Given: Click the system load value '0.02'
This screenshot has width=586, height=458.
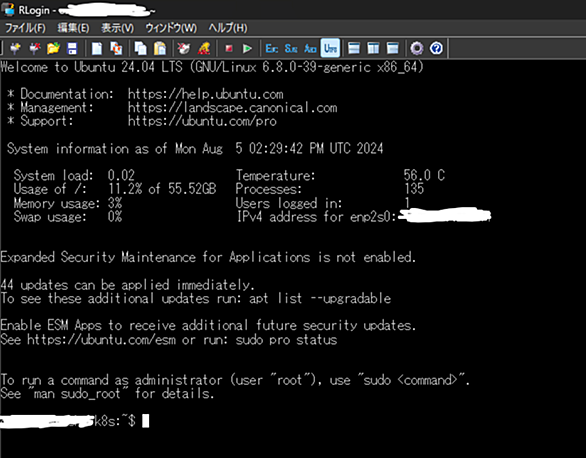Looking at the screenshot, I should coord(121,175).
